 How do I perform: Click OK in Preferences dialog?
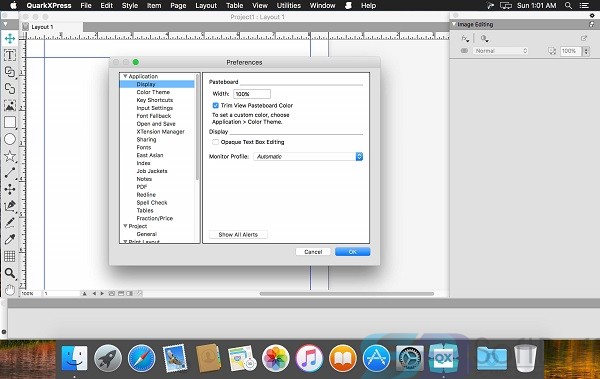coord(352,252)
